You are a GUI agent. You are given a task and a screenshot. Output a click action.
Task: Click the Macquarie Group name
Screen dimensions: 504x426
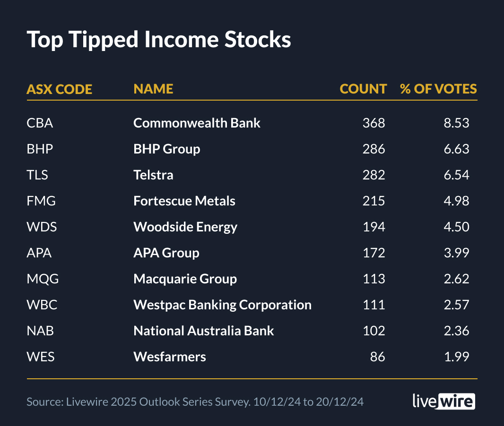pos(185,279)
